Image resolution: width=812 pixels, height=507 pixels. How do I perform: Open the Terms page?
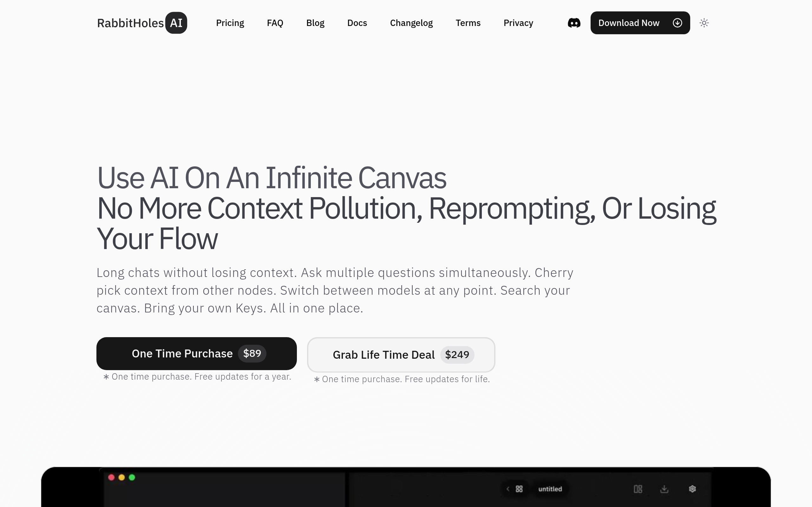pos(468,23)
